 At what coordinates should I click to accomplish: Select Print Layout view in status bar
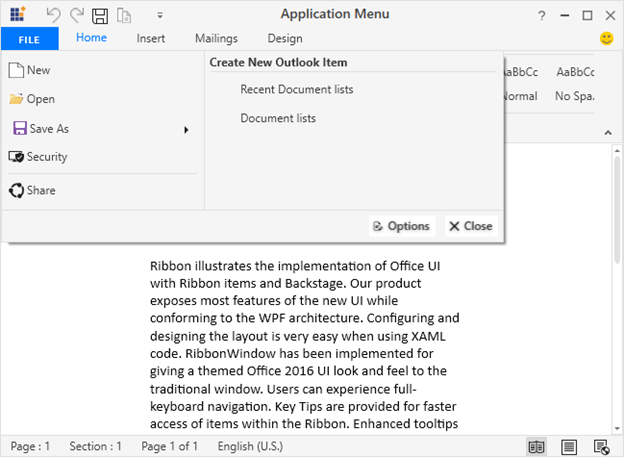click(569, 446)
